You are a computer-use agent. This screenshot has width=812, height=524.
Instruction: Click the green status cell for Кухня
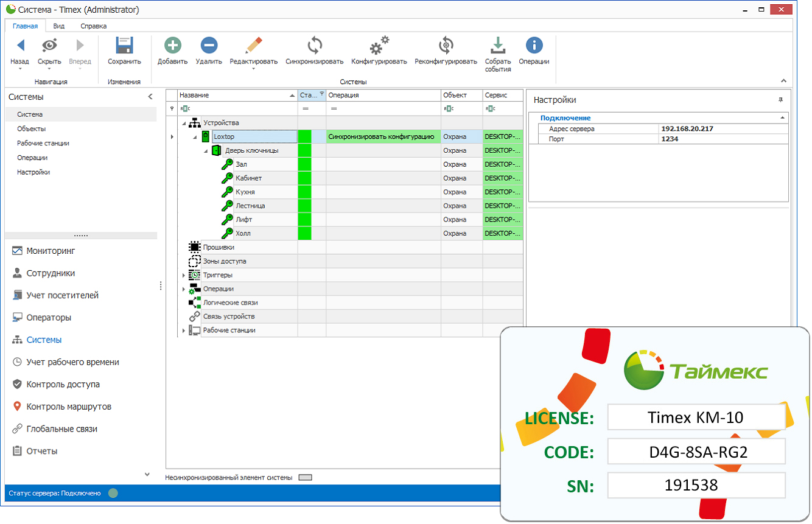point(304,192)
